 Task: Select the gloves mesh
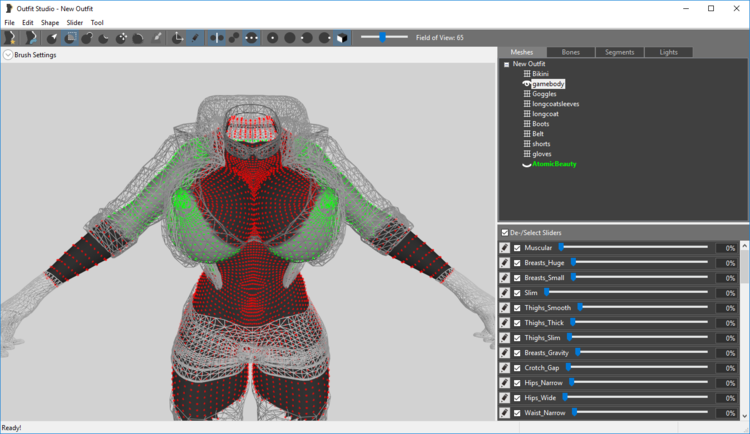tap(541, 154)
